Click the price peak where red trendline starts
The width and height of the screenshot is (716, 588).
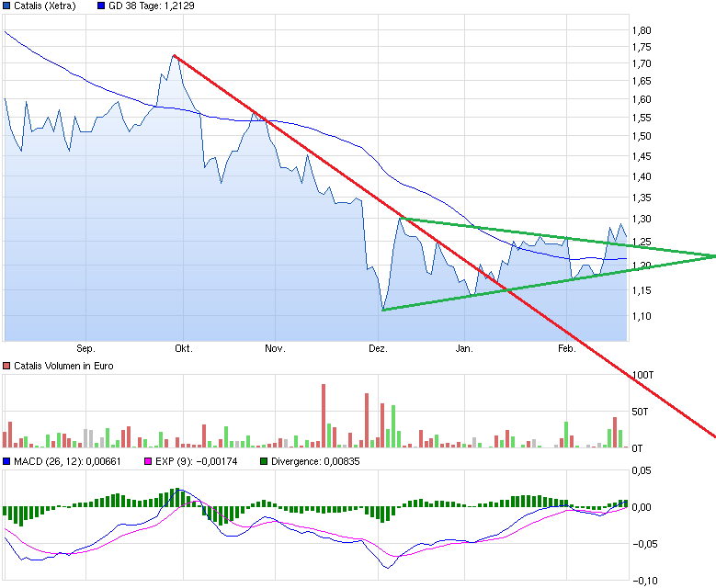[x=174, y=56]
